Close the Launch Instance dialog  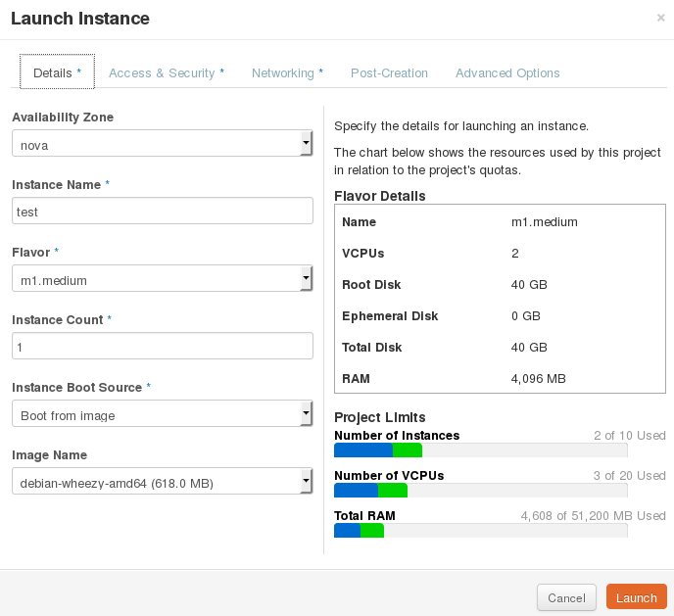pyautogui.click(x=660, y=18)
